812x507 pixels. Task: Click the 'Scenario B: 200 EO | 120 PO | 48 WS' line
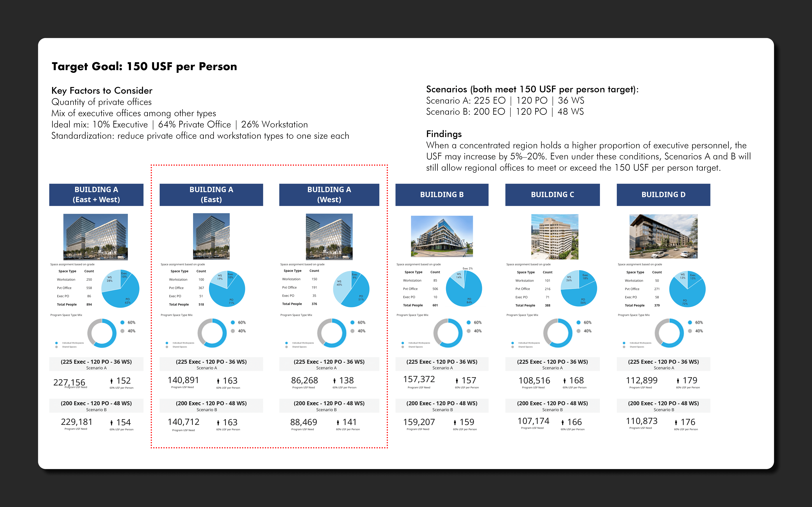[505, 112]
